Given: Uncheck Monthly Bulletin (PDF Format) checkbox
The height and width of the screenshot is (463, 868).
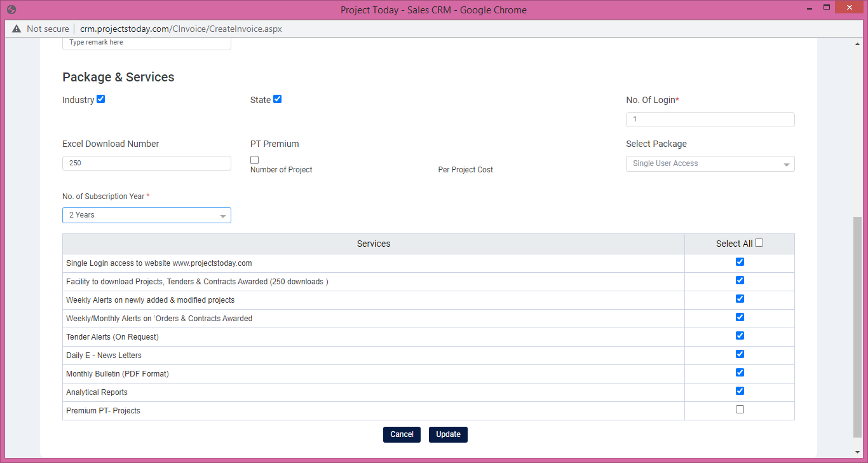Looking at the screenshot, I should (x=740, y=373).
